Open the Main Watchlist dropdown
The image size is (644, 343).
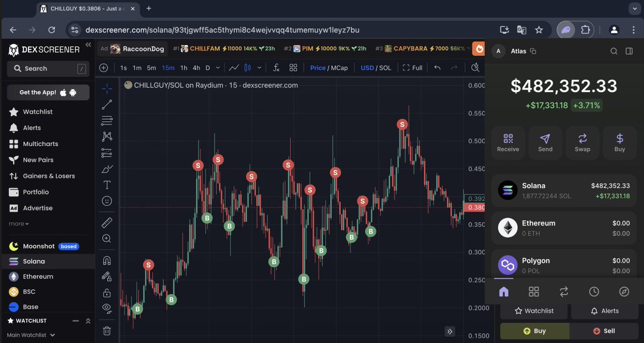pos(31,335)
